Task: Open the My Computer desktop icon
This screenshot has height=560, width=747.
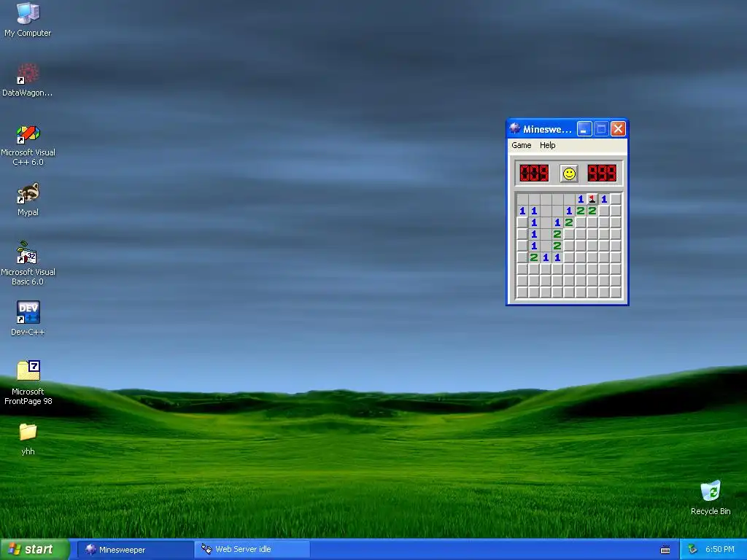Action: pos(28,20)
